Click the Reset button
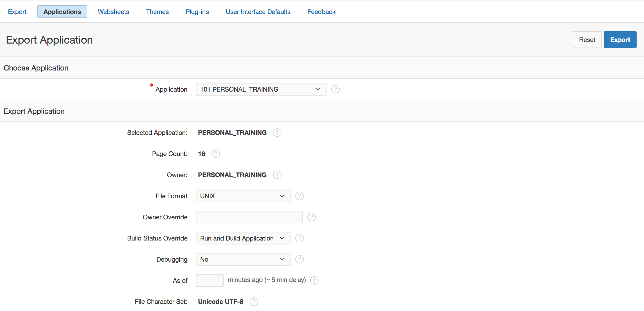644x311 pixels. coord(587,40)
